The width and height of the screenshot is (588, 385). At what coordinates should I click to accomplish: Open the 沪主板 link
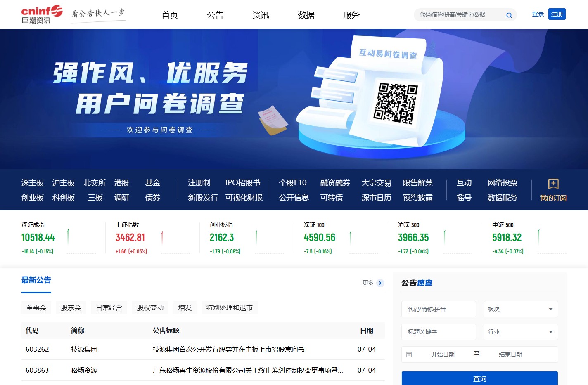tap(64, 183)
